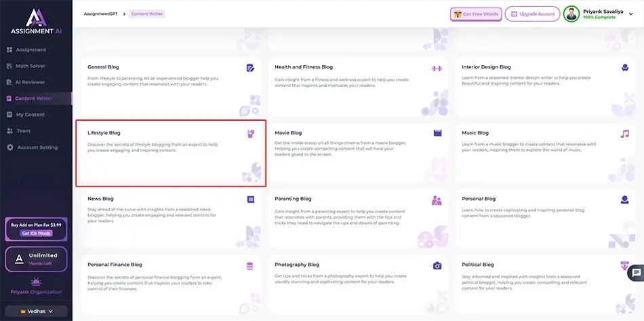Open the chat support widget icon

pos(636,273)
